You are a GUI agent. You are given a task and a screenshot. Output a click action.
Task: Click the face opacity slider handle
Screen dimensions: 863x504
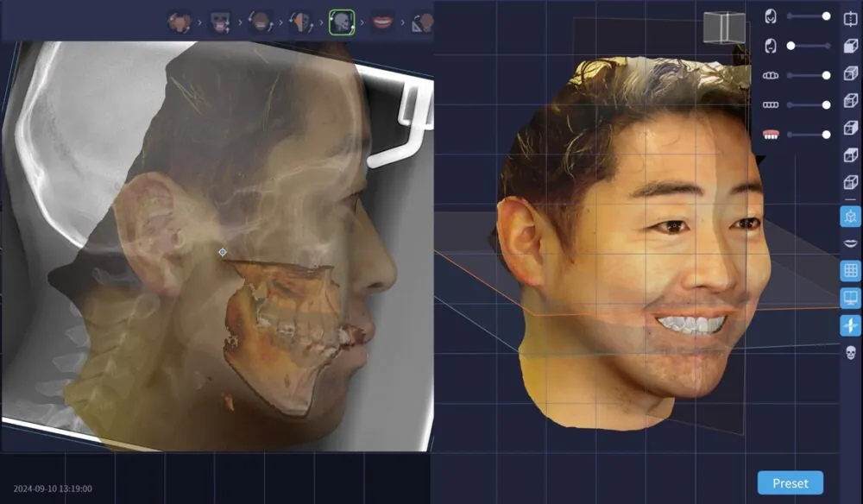click(x=826, y=16)
